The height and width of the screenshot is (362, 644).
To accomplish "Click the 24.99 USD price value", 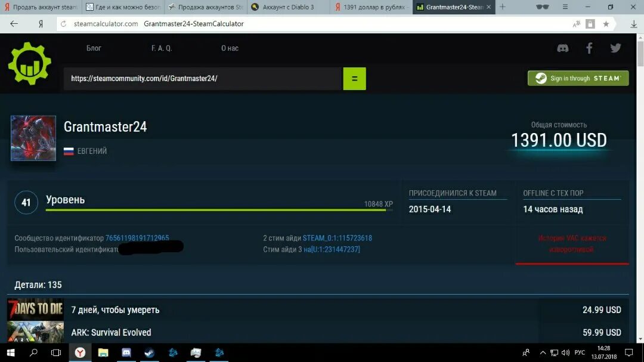I will tap(602, 310).
